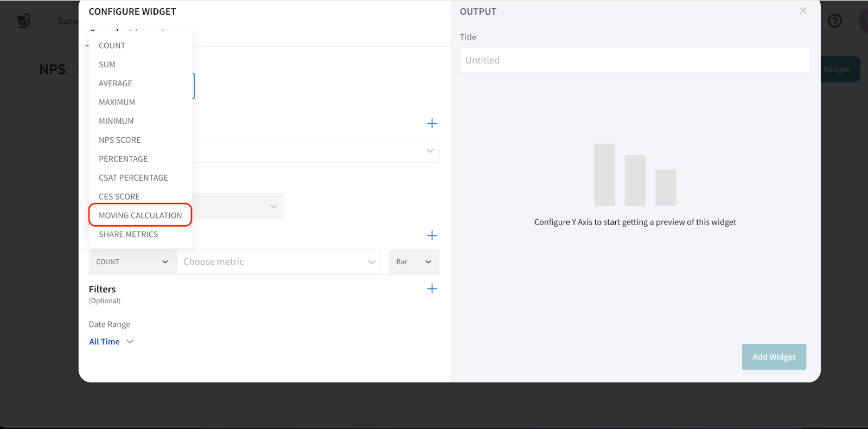
Task: Expand the All Time date range
Action: pyautogui.click(x=111, y=342)
